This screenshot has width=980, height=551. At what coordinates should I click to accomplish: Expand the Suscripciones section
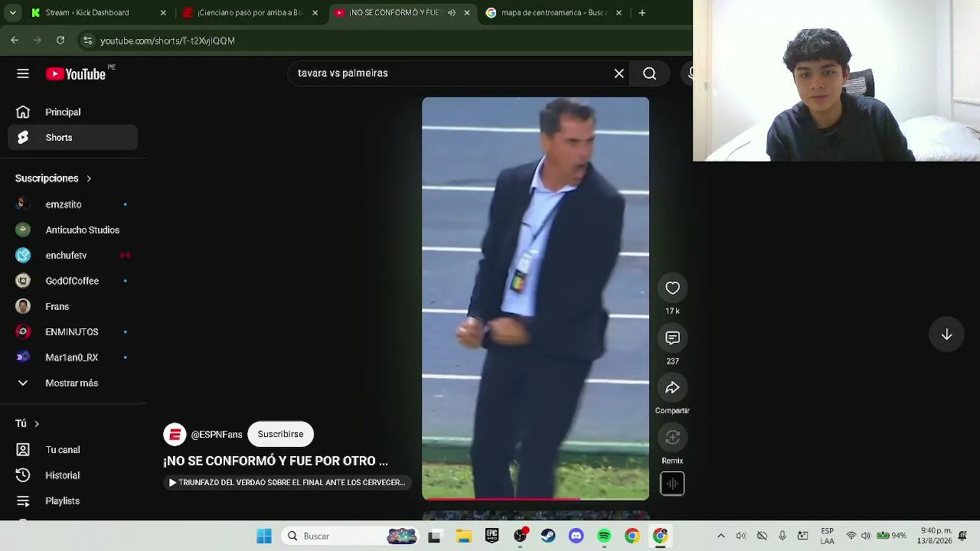(x=54, y=178)
